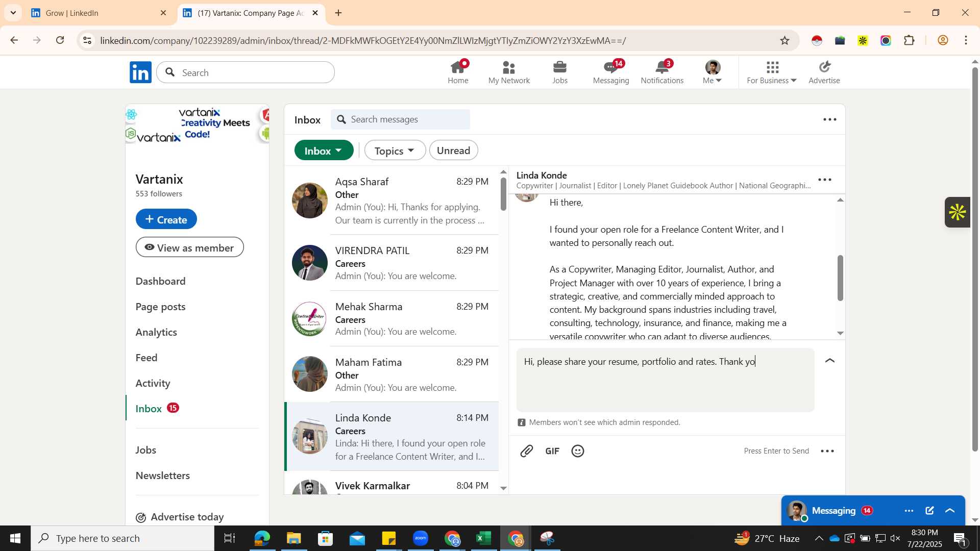Click conversation list scrollbar thumb
The image size is (980, 551).
click(503, 194)
